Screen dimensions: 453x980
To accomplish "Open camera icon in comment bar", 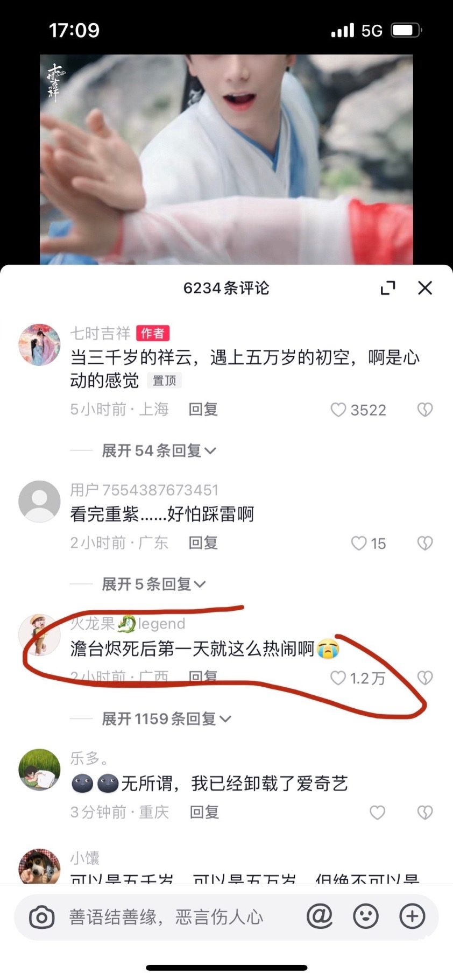I will pyautogui.click(x=42, y=917).
